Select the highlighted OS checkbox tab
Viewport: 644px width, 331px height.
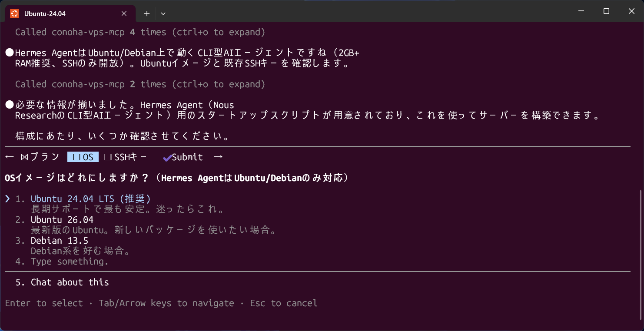[83, 157]
